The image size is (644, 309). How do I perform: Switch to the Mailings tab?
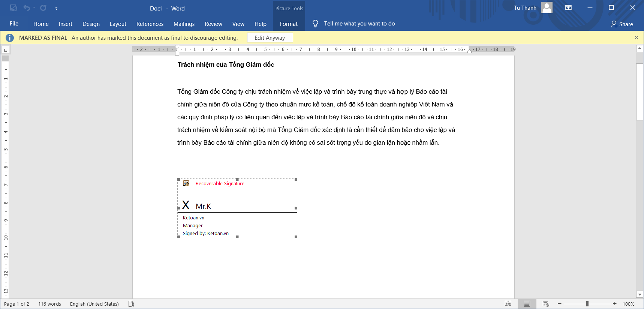click(x=184, y=24)
